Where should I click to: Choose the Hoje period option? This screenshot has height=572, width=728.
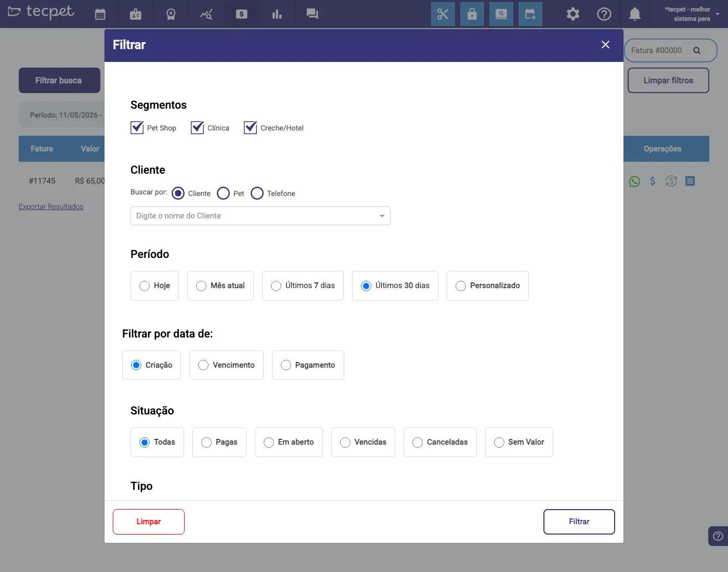point(154,285)
